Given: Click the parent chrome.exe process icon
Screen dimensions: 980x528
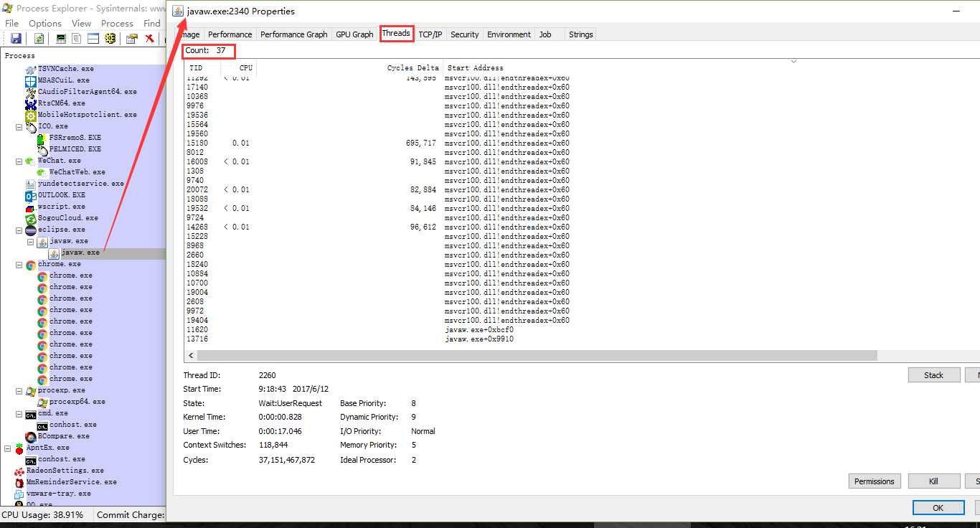Looking at the screenshot, I should [31, 264].
